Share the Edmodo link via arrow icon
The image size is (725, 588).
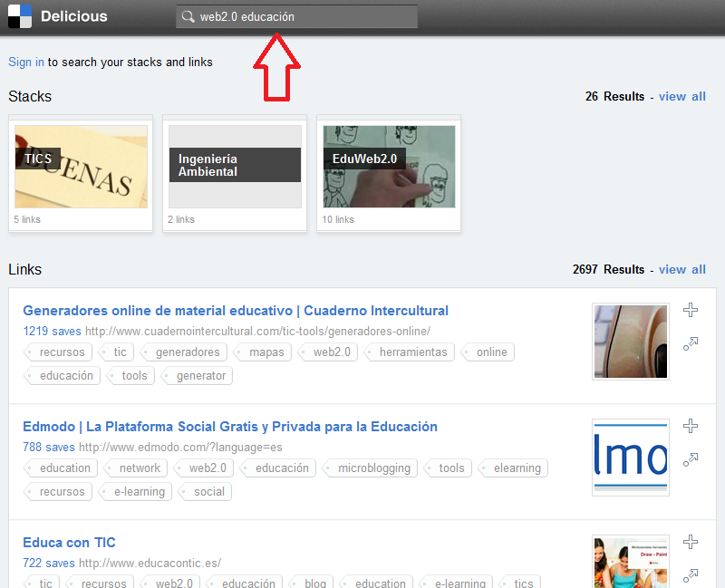(x=691, y=459)
